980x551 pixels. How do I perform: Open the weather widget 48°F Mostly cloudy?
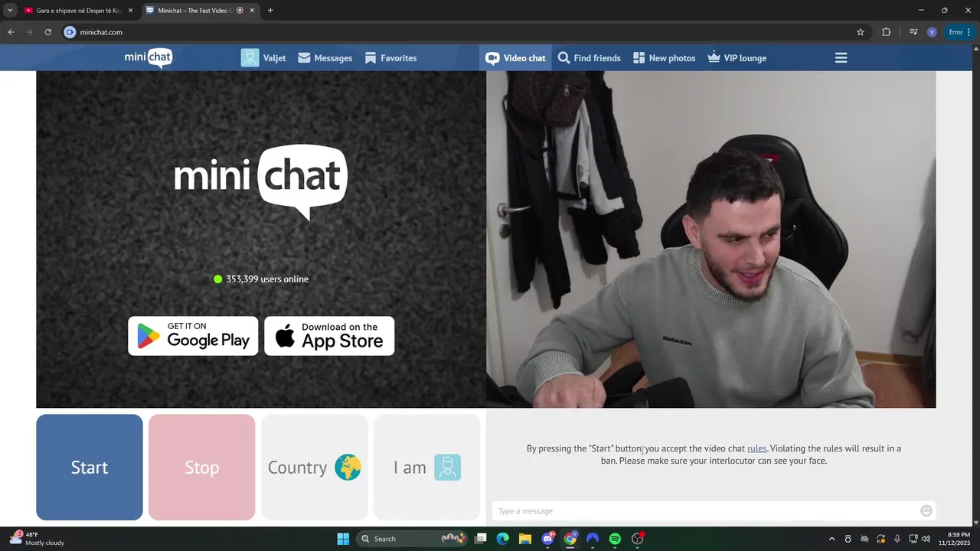[x=37, y=539]
